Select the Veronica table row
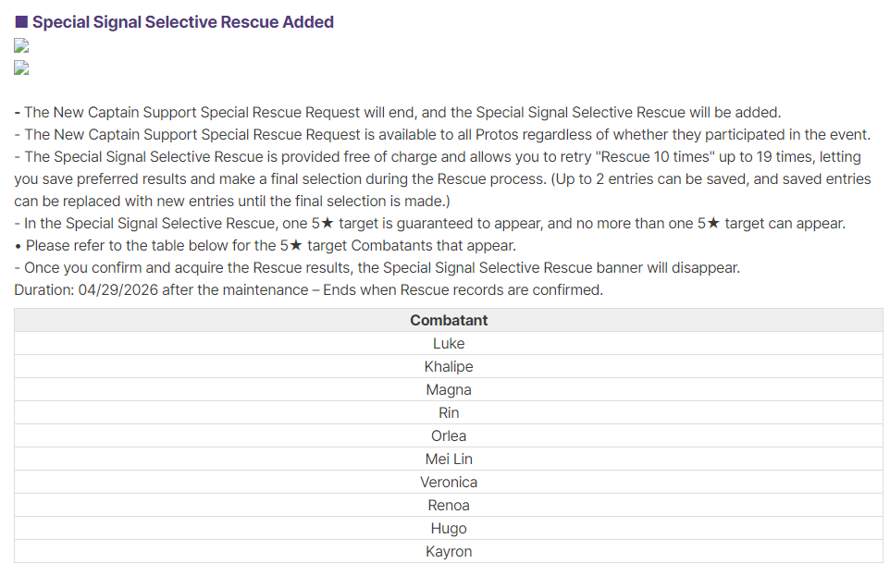Screen dimensions: 890x588 [449, 482]
